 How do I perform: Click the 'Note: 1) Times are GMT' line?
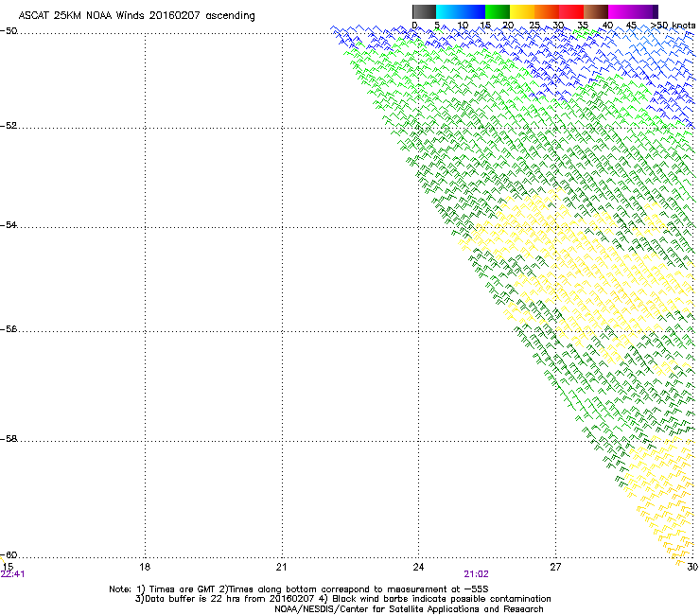(298, 589)
